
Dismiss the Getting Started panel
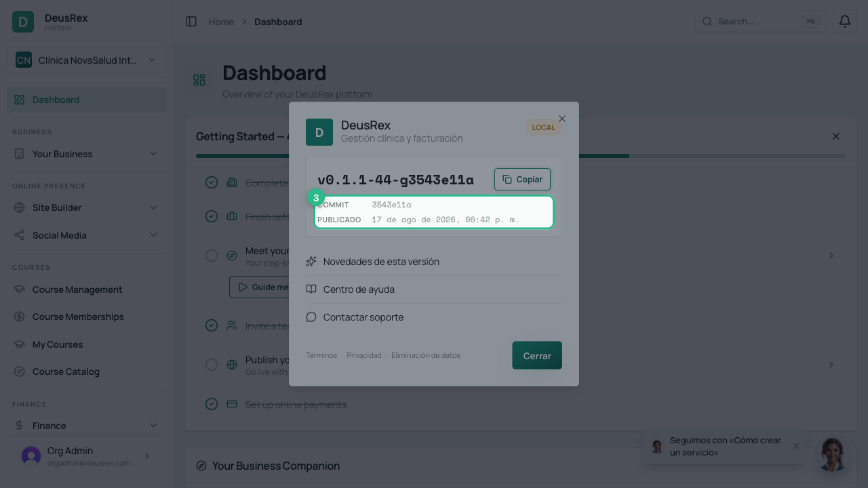pos(836,136)
